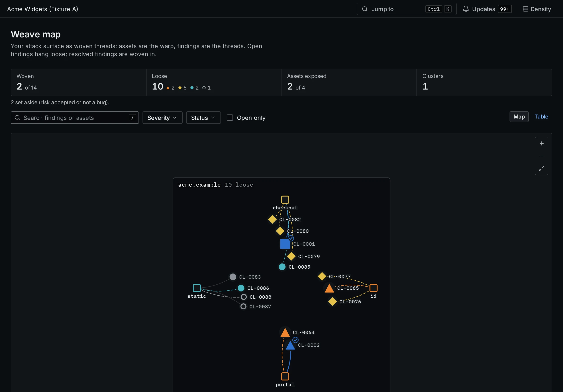Focus the Search findings or assets field
563x392 pixels.
75,118
